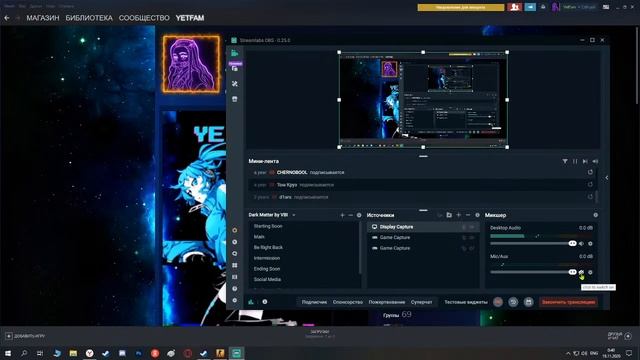
Task: Test the Суперчат widget alert
Action: pos(421,302)
